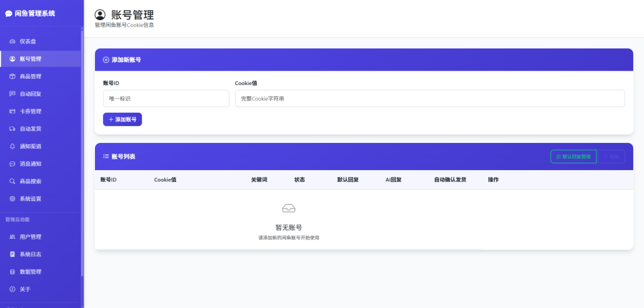Click the database icon for 数据管理
Screen dimensions: 644x308
[x=13, y=272]
